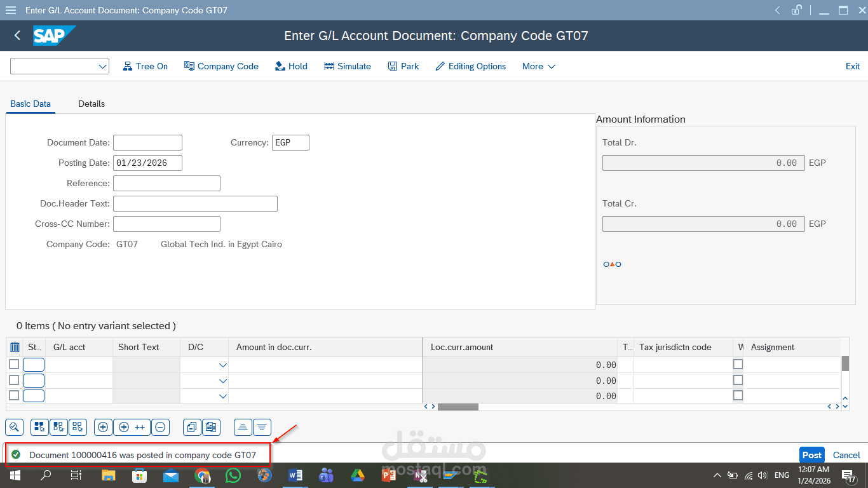Insert multiple lines with the plus ++ icon
This screenshot has height=488, width=868.
tap(132, 427)
